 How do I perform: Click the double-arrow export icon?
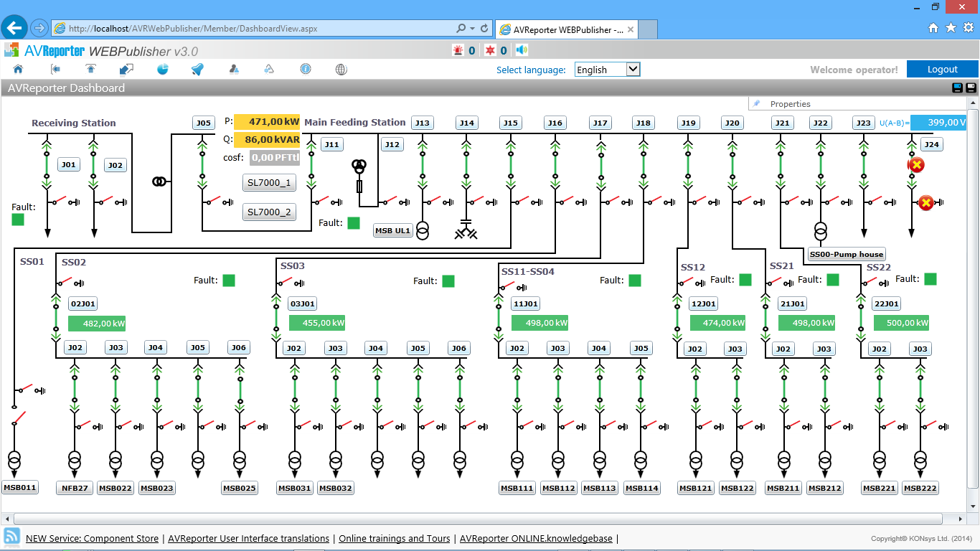pyautogui.click(x=126, y=70)
